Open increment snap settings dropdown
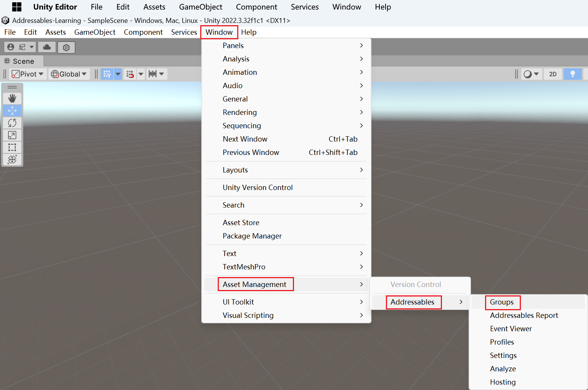Viewport: 588px width, 390px height. pyautogui.click(x=157, y=74)
